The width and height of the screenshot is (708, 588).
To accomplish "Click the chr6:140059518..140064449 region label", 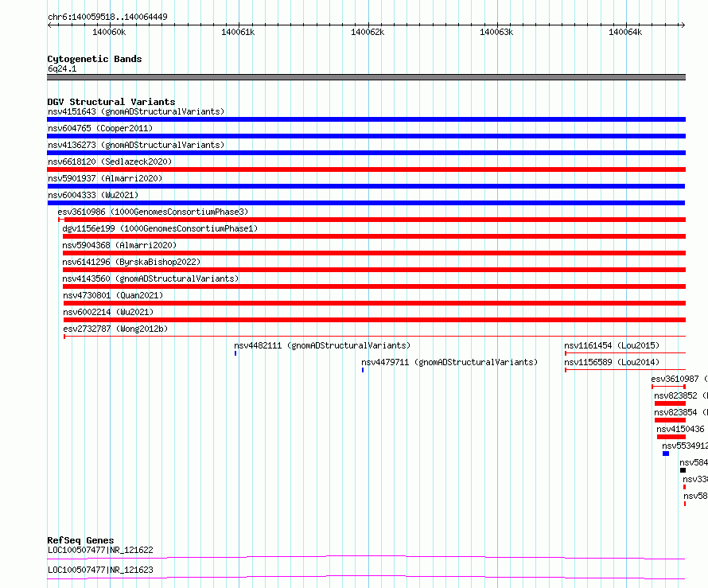I will click(x=107, y=17).
